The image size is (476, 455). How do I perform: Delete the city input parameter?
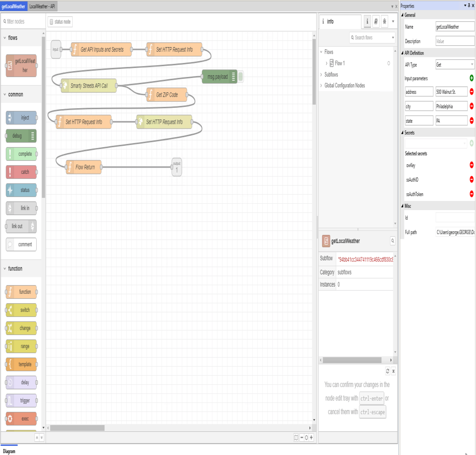pyautogui.click(x=471, y=106)
